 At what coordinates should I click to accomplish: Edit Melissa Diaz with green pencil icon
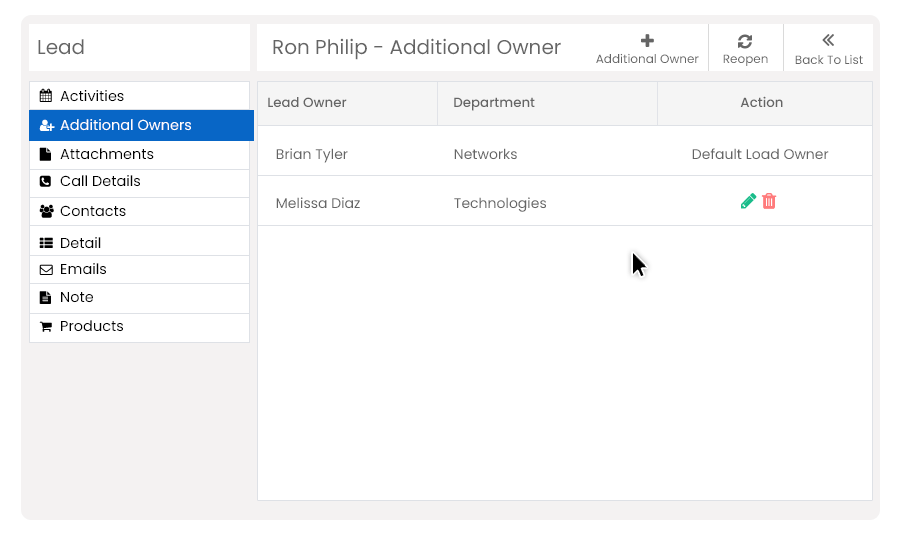click(x=748, y=202)
